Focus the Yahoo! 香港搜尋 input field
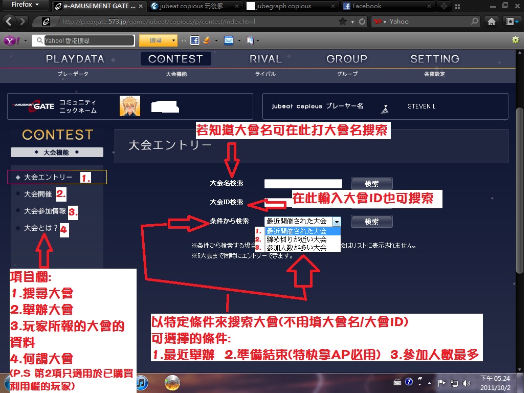This screenshot has height=393, width=532. pos(89,41)
